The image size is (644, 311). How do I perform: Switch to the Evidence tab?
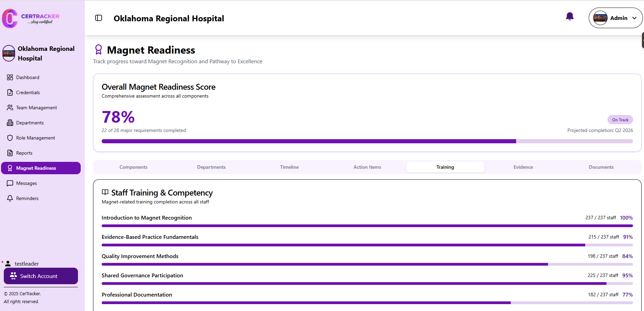523,167
